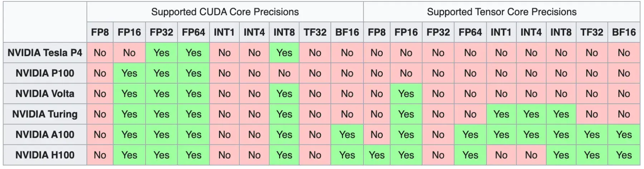Click Turing Tensor INT4 Yes cell
The width and height of the screenshot is (644, 169).
[531, 114]
